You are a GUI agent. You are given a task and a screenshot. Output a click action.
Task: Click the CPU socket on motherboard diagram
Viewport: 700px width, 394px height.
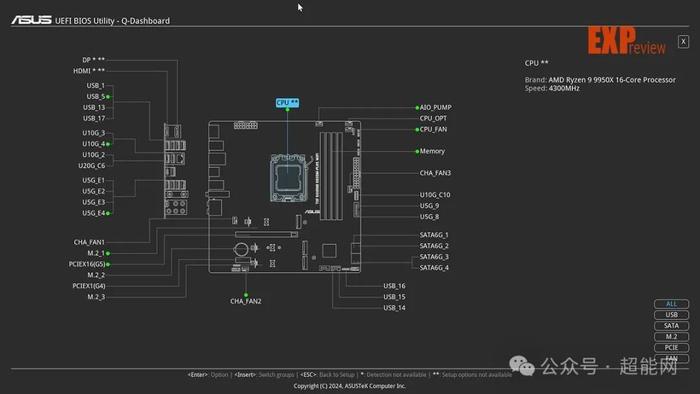(288, 178)
